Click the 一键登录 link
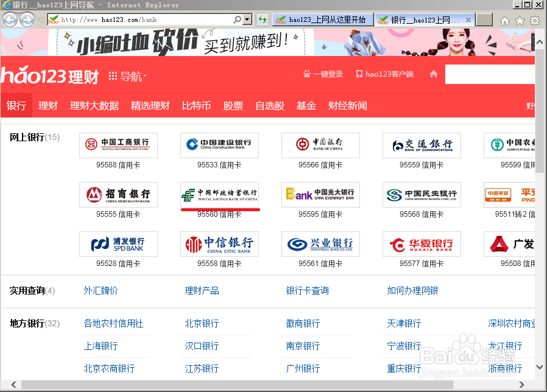The width and height of the screenshot is (547, 392). coord(323,74)
